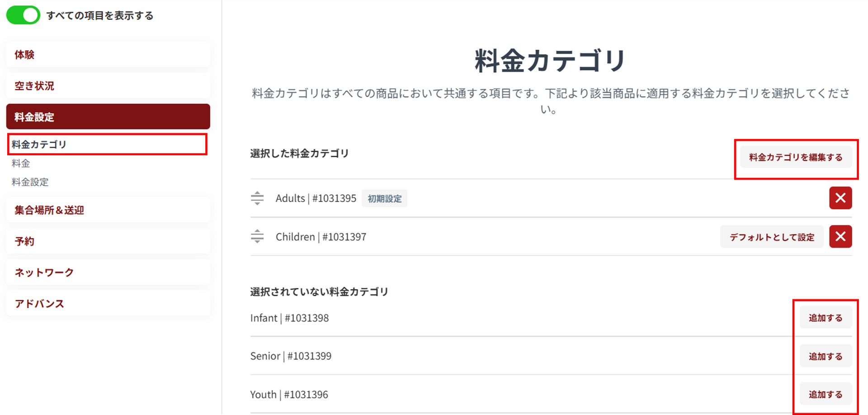The width and height of the screenshot is (868, 415).
Task: Collapse the 料金設定 sidebar section
Action: (x=108, y=117)
